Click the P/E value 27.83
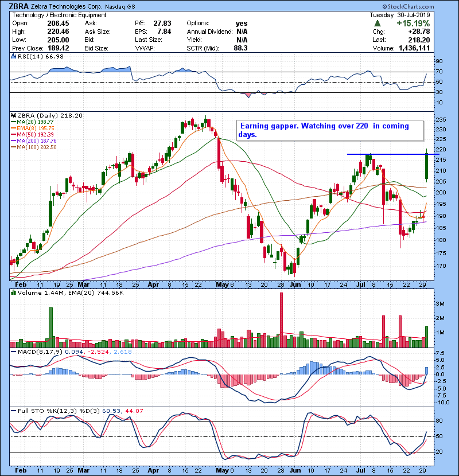459x476 pixels. 162,24
